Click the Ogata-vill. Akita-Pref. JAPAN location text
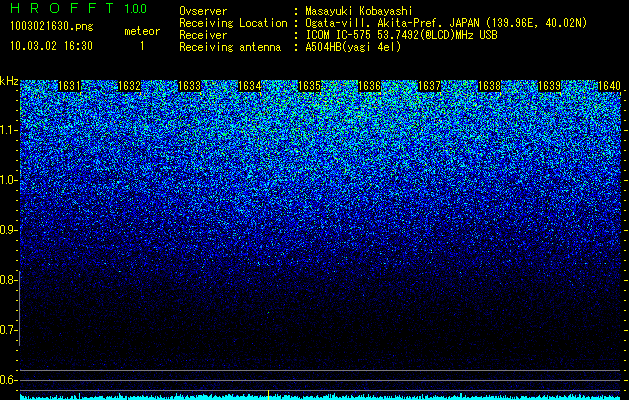 (446, 24)
